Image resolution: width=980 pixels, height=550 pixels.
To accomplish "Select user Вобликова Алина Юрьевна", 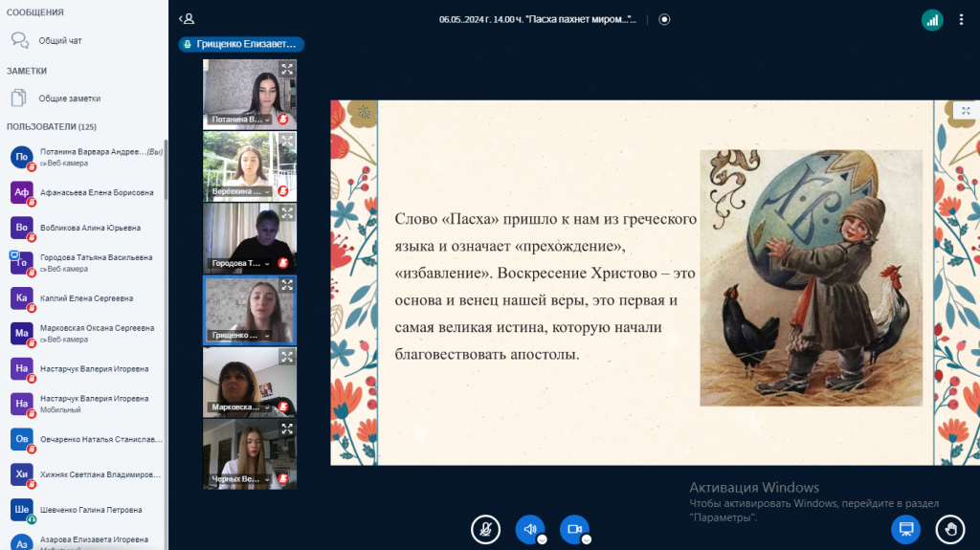I will click(x=84, y=228).
